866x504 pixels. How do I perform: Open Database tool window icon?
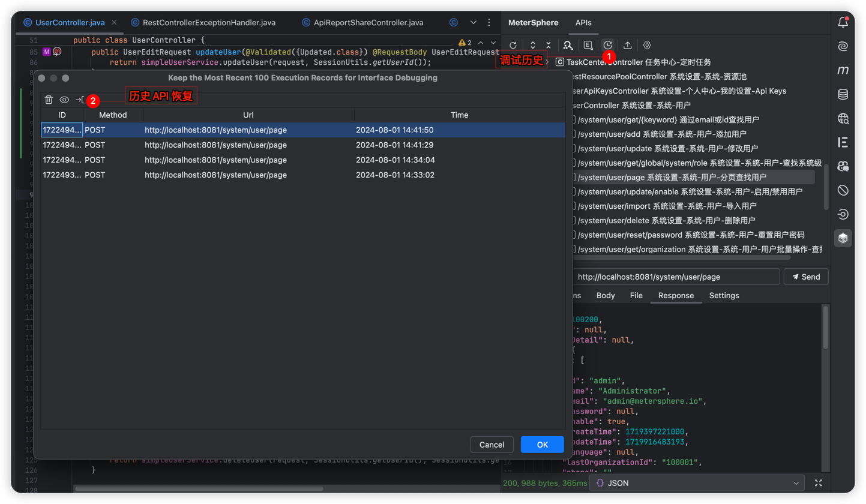(x=843, y=94)
